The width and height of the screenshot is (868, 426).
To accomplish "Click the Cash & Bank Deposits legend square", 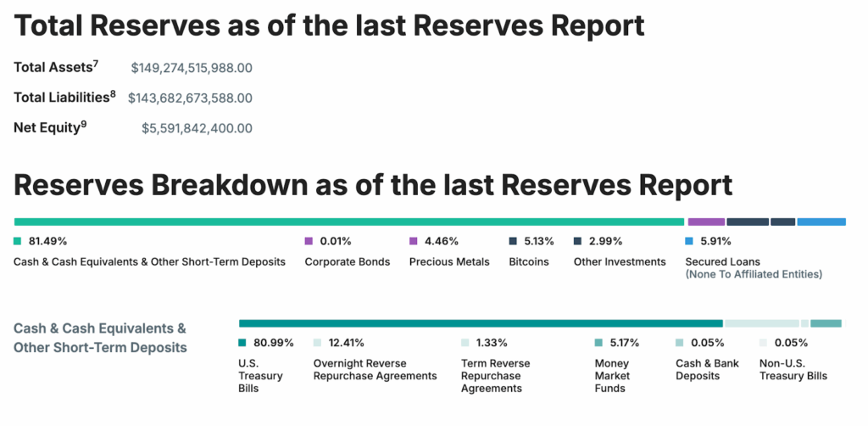I will tap(680, 343).
